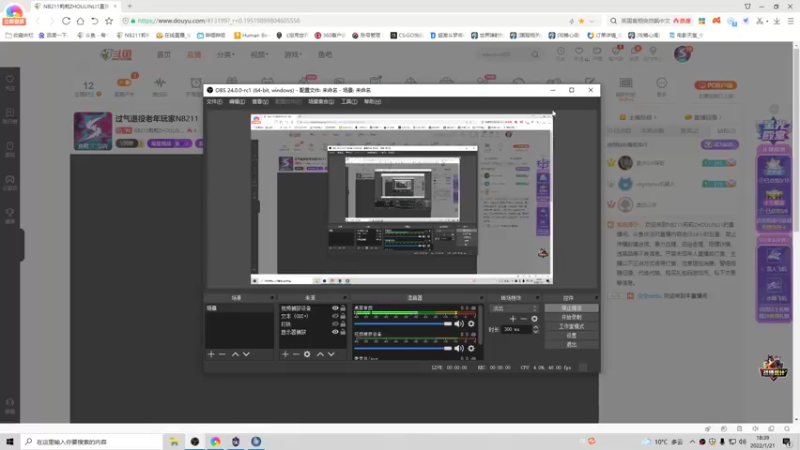Viewport: 800px width, 450px height.
Task: Open OBS 编辑 menu
Action: pos(237,102)
